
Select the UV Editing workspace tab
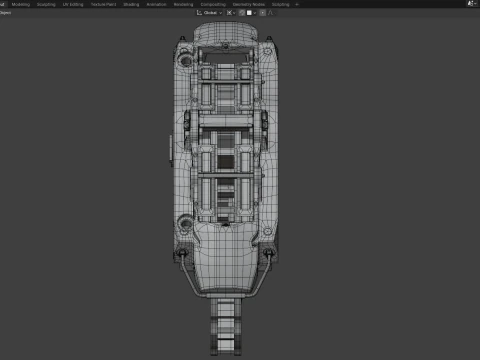(73, 4)
